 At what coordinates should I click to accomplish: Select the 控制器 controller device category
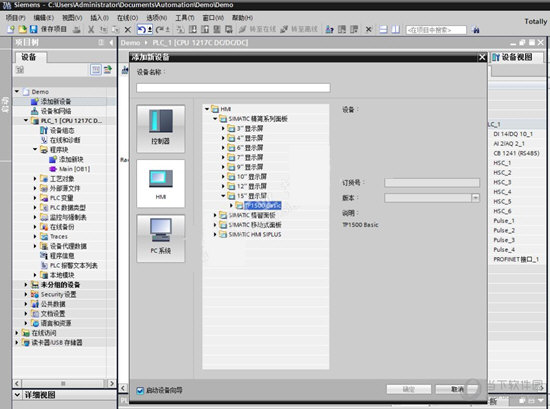[x=160, y=129]
